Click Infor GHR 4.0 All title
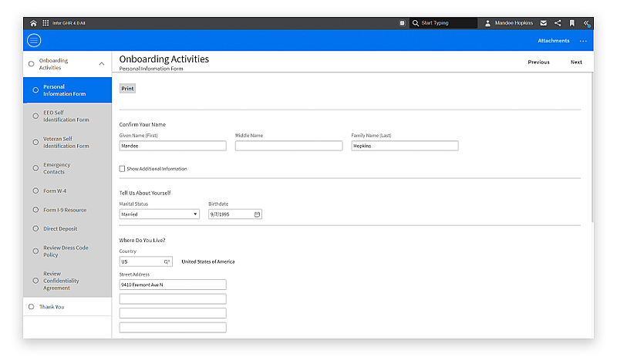 (69, 23)
